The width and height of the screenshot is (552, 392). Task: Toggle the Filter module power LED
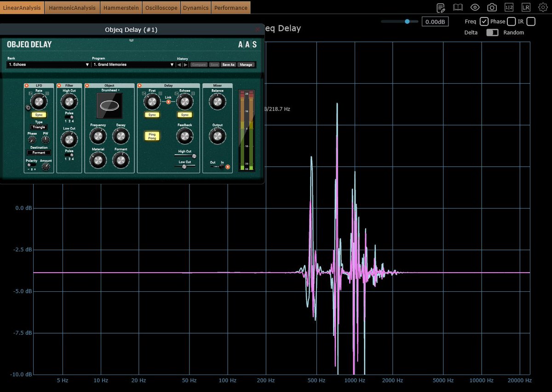[59, 86]
